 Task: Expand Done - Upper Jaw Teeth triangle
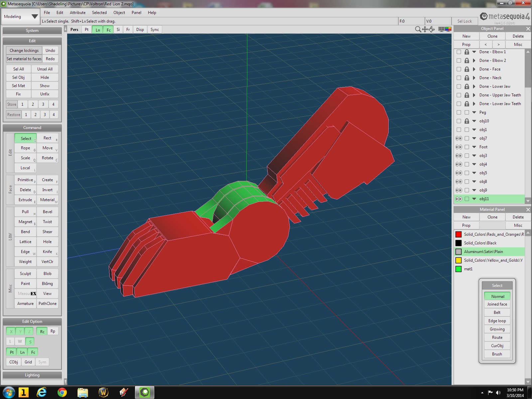pyautogui.click(x=474, y=95)
